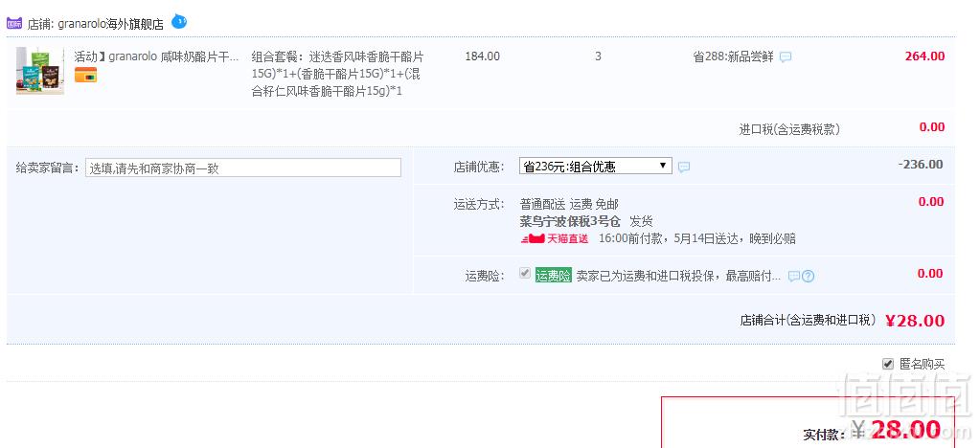The height and width of the screenshot is (448, 980).
Task: Click the 普通配送 运费 免邮 shipping text
Action: (x=569, y=204)
